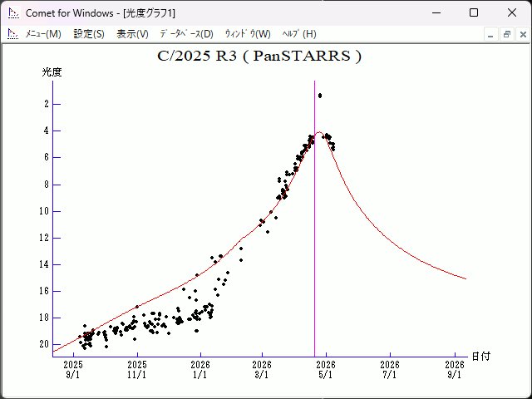Screen dimensions: 532x399
Task: Click the 2026 9/1 date label
Action: 455,370
